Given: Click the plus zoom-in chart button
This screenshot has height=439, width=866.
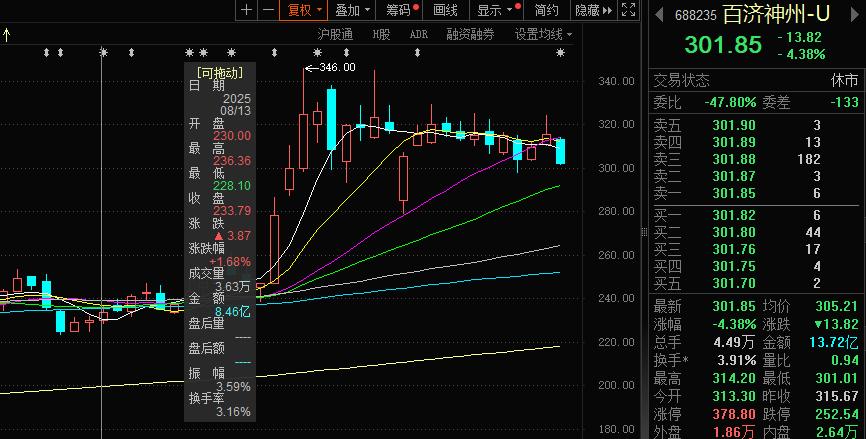Looking at the screenshot, I should (247, 10).
